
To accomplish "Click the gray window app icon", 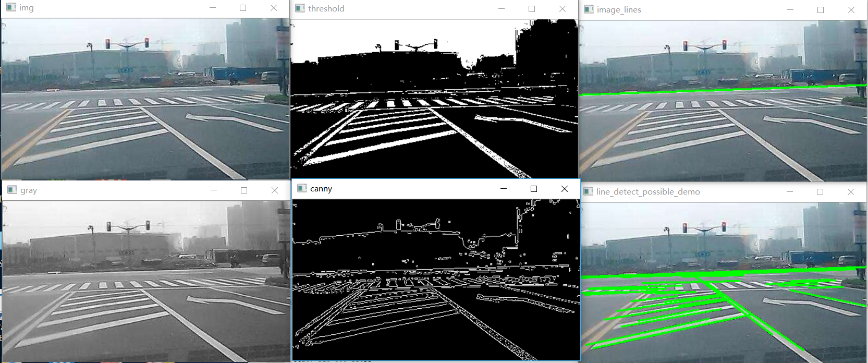I will point(12,190).
